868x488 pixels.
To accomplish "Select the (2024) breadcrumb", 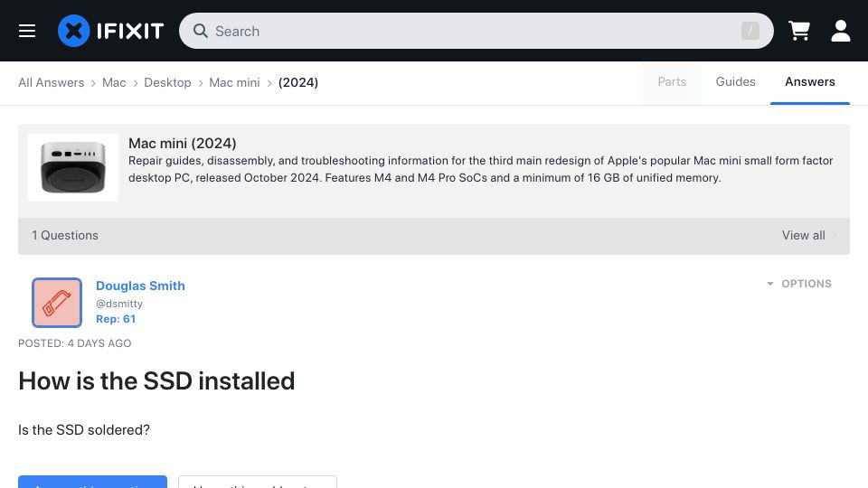I will tap(298, 82).
